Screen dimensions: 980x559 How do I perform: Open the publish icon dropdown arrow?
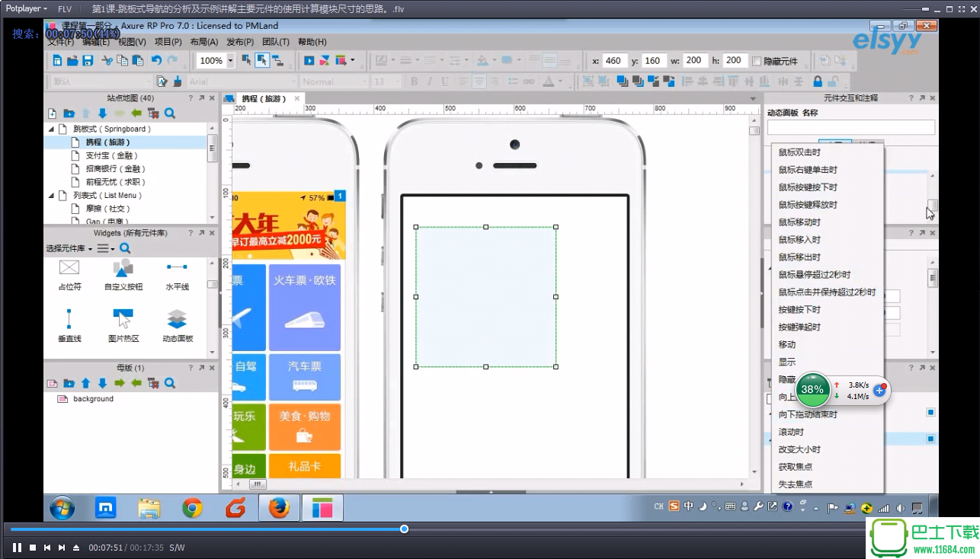pos(352,60)
